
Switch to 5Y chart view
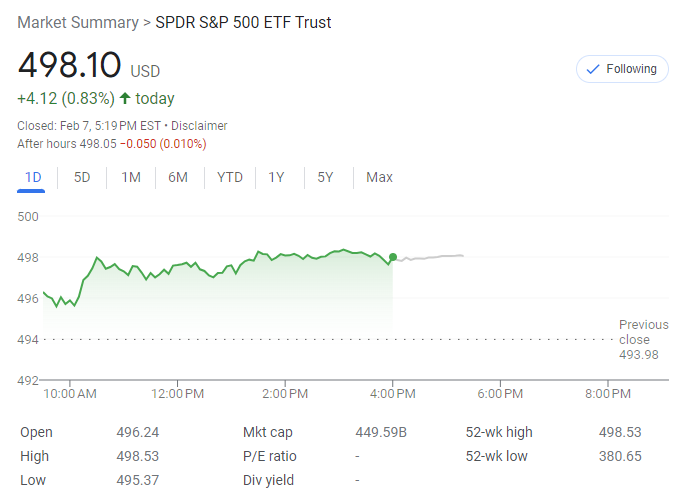click(325, 178)
